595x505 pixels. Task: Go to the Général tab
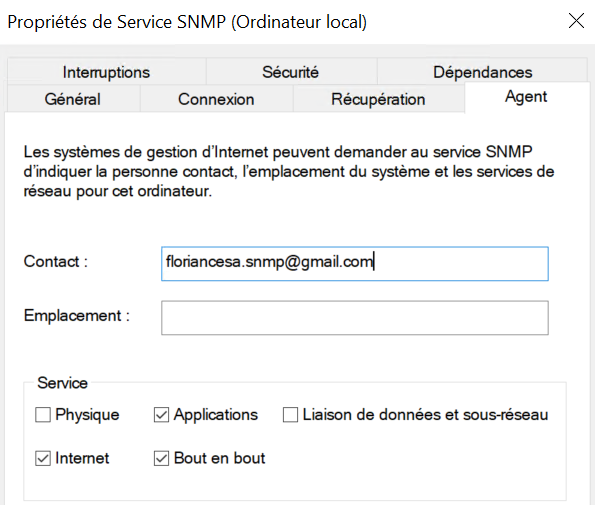pyautogui.click(x=72, y=99)
